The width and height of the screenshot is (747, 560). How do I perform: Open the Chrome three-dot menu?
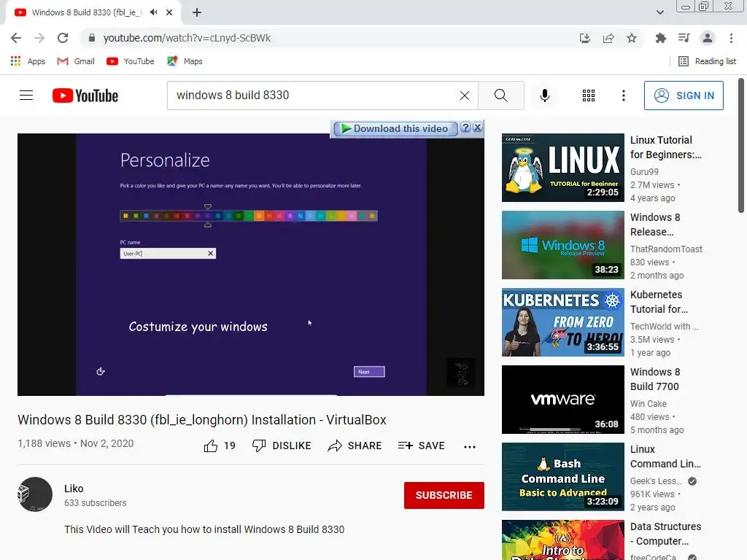(731, 38)
